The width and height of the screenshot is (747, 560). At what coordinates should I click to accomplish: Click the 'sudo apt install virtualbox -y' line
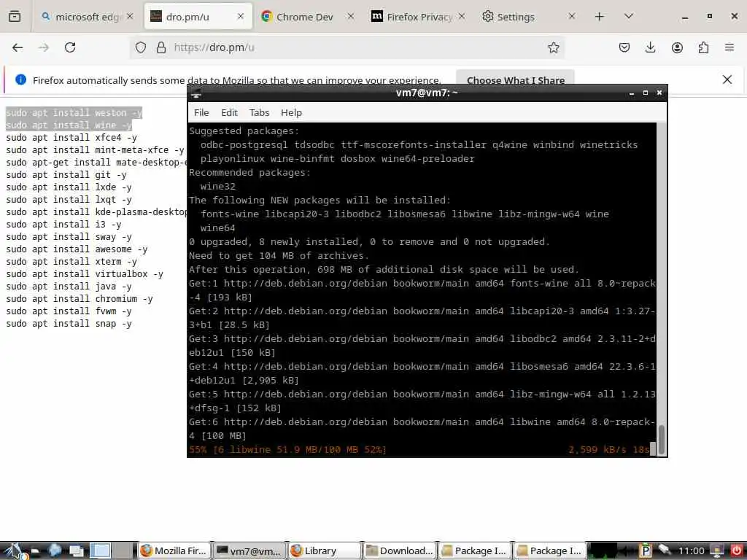tap(85, 274)
